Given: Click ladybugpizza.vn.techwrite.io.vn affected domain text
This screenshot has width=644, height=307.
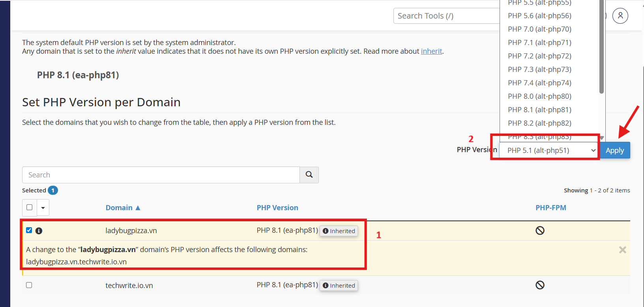Looking at the screenshot, I should click(x=76, y=262).
